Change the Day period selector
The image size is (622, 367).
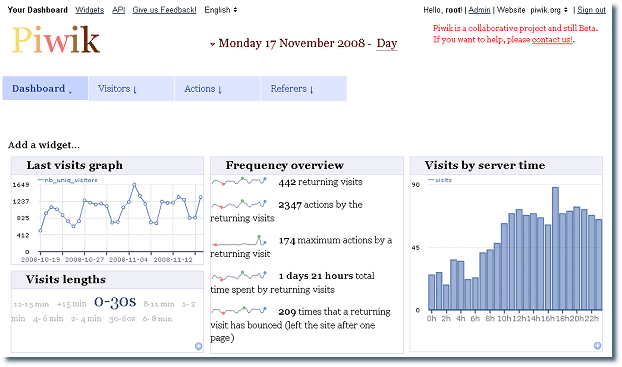pos(387,43)
